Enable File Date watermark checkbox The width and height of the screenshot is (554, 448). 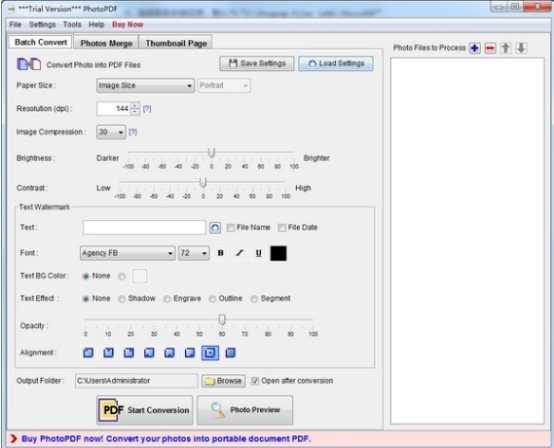click(282, 228)
